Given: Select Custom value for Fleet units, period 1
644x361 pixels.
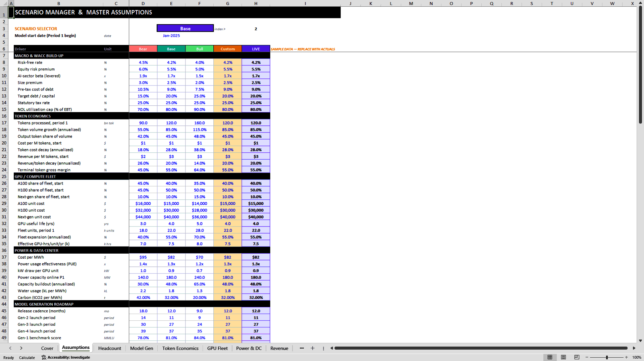Looking at the screenshot, I should point(228,230).
